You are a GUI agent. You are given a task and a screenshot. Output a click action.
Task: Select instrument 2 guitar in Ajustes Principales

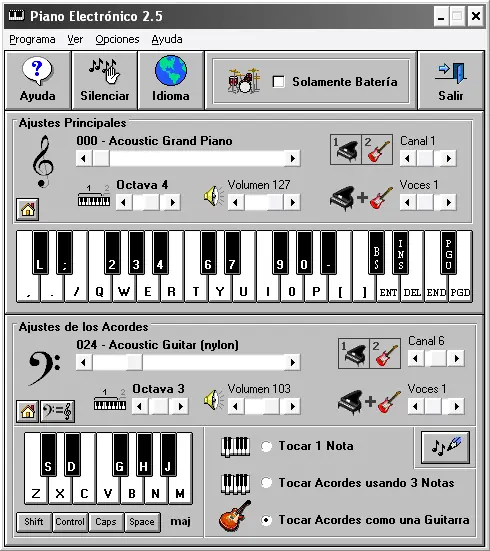(x=377, y=149)
